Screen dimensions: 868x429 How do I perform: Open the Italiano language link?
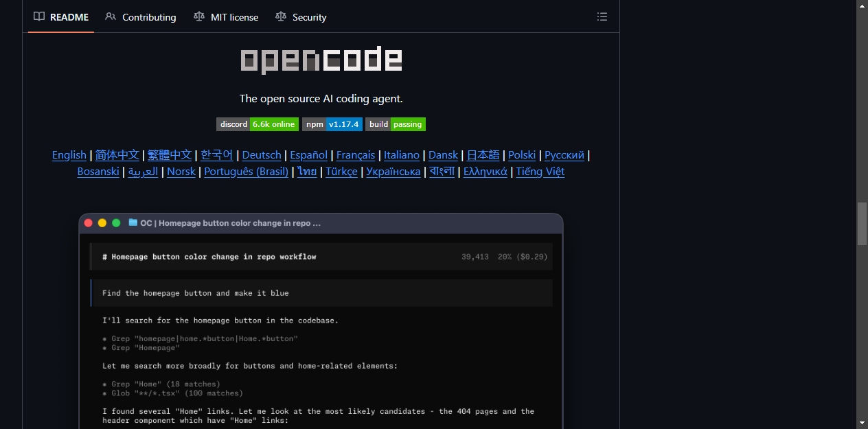coord(402,155)
